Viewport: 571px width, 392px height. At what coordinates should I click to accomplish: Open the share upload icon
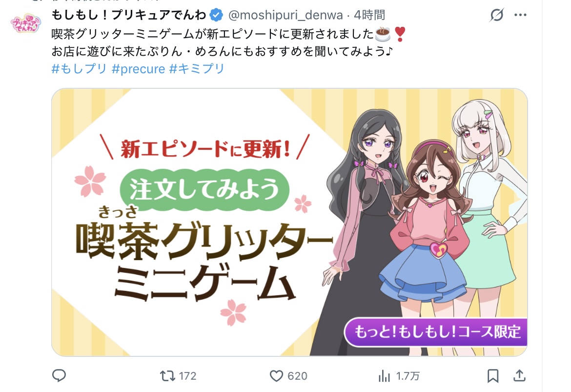[x=520, y=375]
